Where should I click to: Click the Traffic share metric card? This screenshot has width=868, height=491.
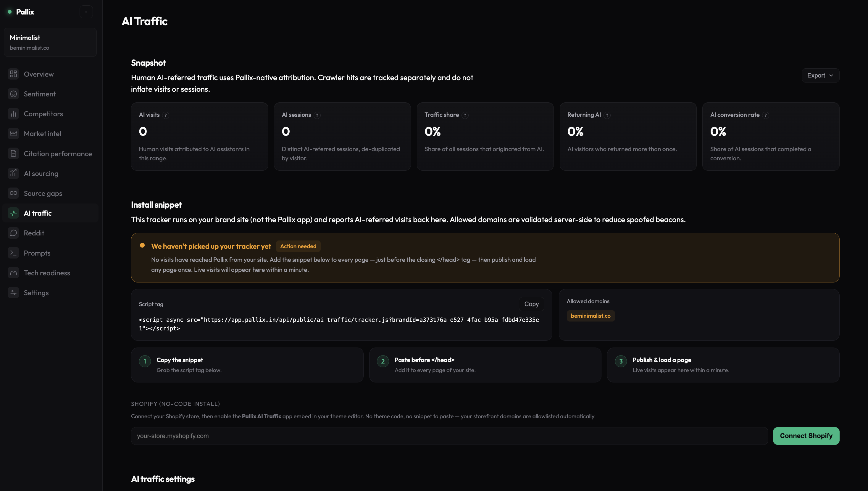[485, 136]
